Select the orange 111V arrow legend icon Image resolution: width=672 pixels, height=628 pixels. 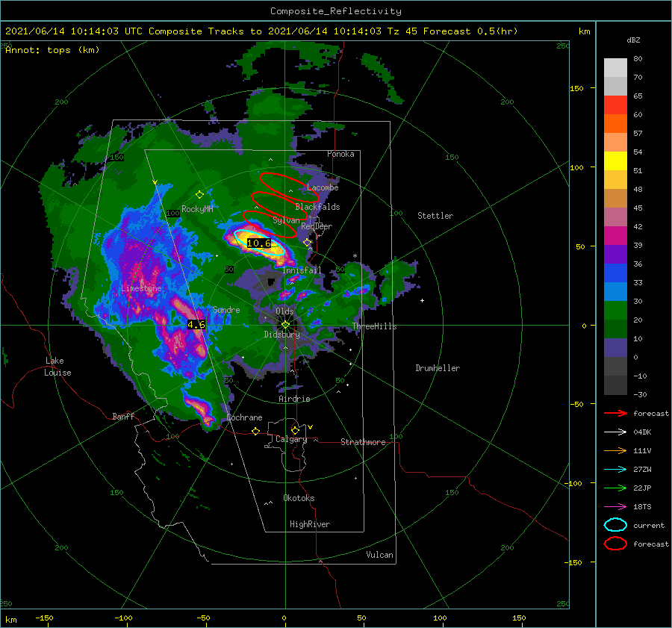615,450
